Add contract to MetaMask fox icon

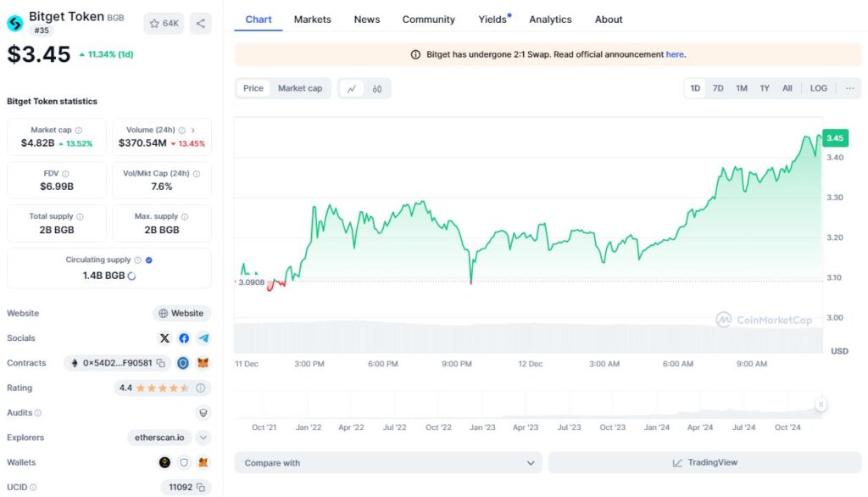click(x=203, y=363)
